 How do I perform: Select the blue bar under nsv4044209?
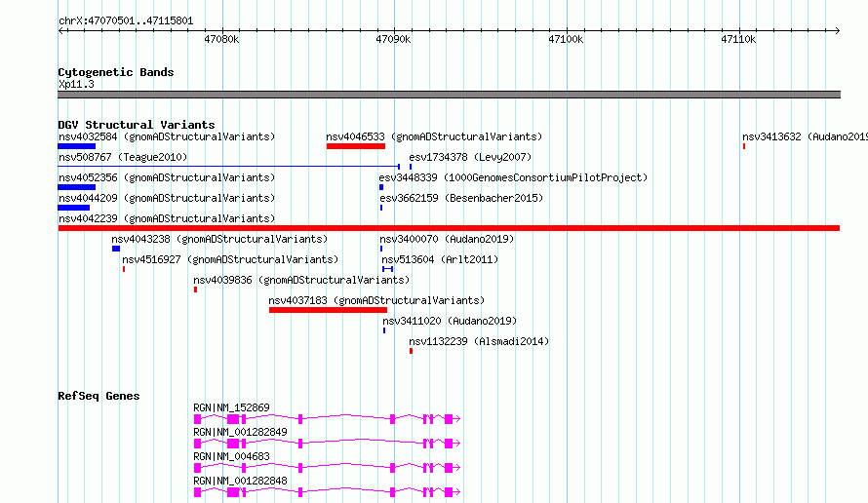tap(73, 208)
